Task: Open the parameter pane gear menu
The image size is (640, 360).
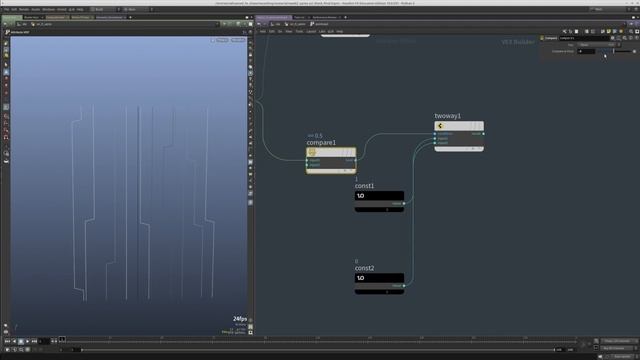Action: coord(612,38)
